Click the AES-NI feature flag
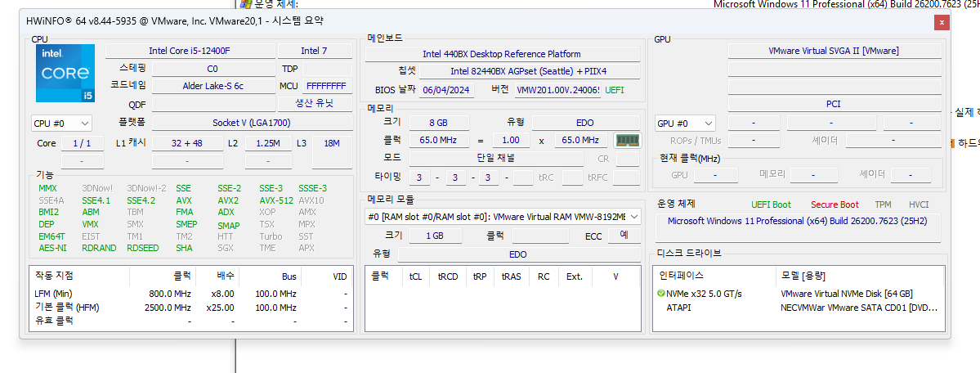The height and width of the screenshot is (373, 980). click(52, 248)
